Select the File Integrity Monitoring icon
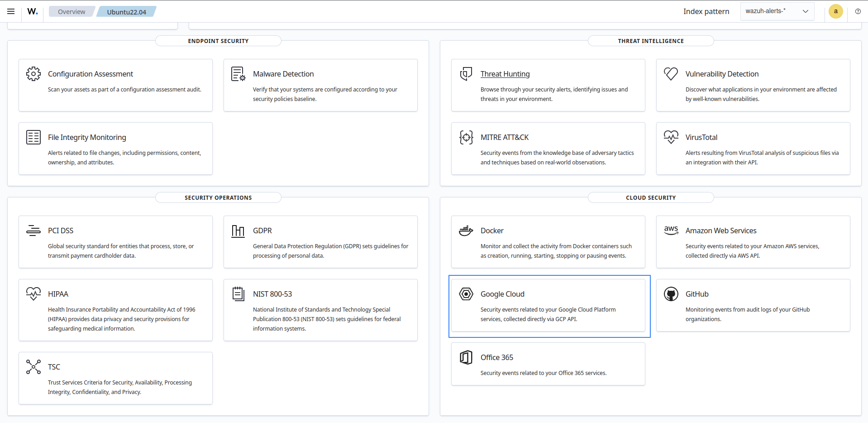Screen dimensions: 868x423 click(x=33, y=137)
